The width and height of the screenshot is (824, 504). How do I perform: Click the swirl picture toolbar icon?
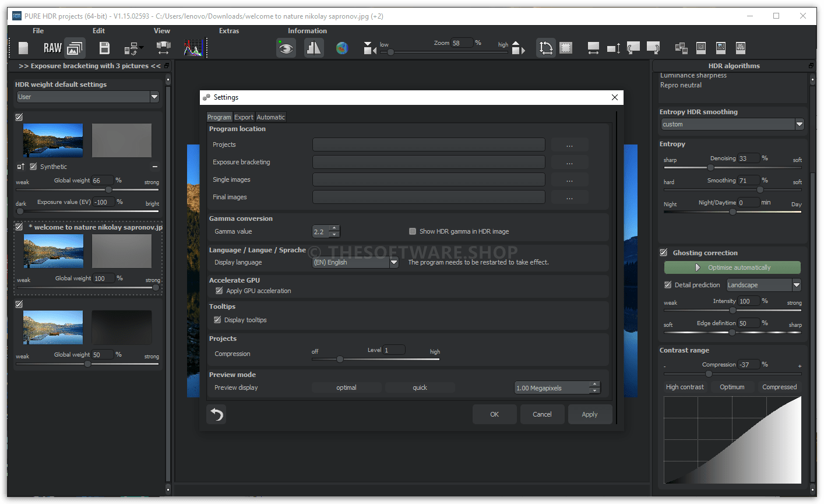pos(701,48)
